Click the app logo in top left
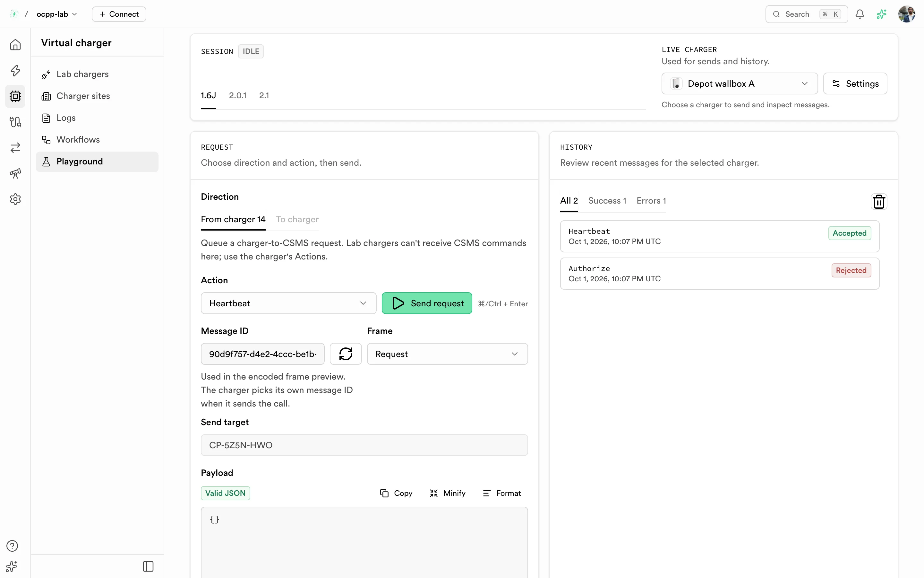924x578 pixels. click(14, 14)
